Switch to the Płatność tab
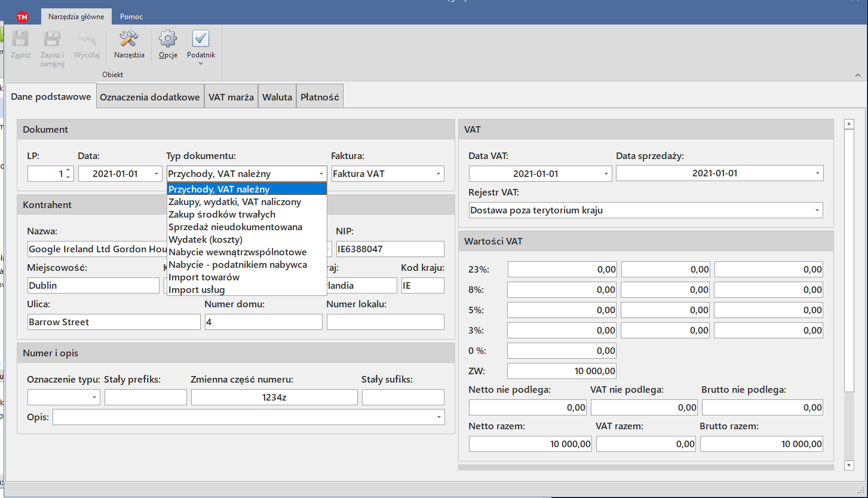868x498 pixels. point(320,97)
